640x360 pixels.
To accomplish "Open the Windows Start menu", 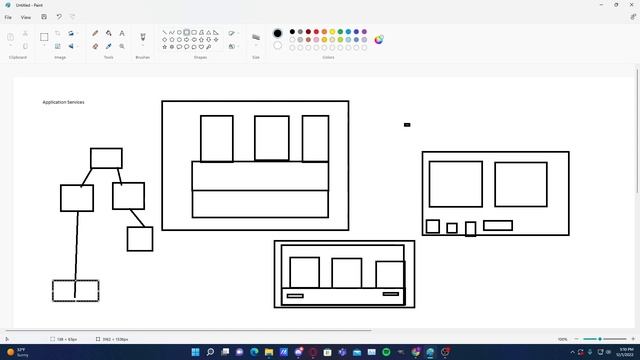I will click(x=196, y=352).
